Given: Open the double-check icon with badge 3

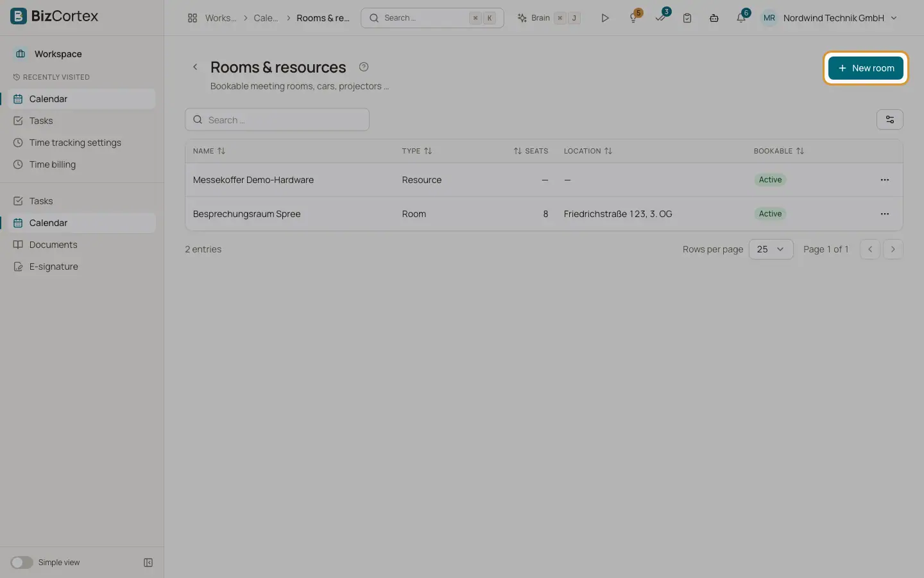Looking at the screenshot, I should [661, 18].
